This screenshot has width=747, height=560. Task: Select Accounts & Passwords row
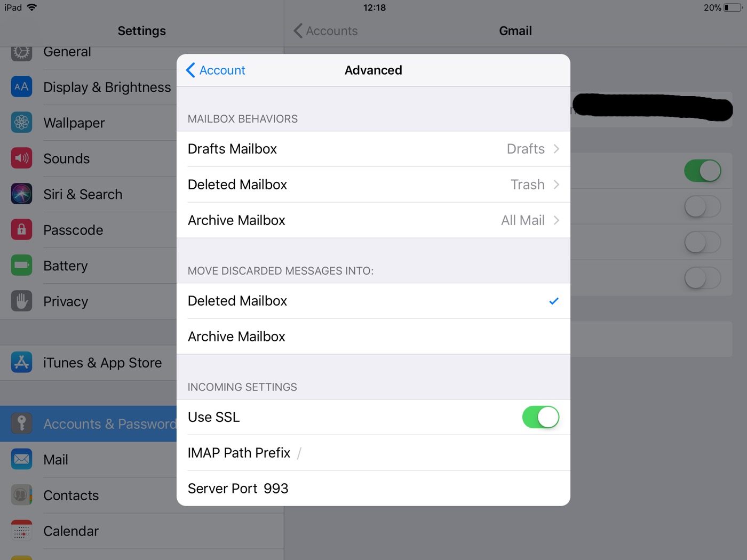pyautogui.click(x=89, y=424)
